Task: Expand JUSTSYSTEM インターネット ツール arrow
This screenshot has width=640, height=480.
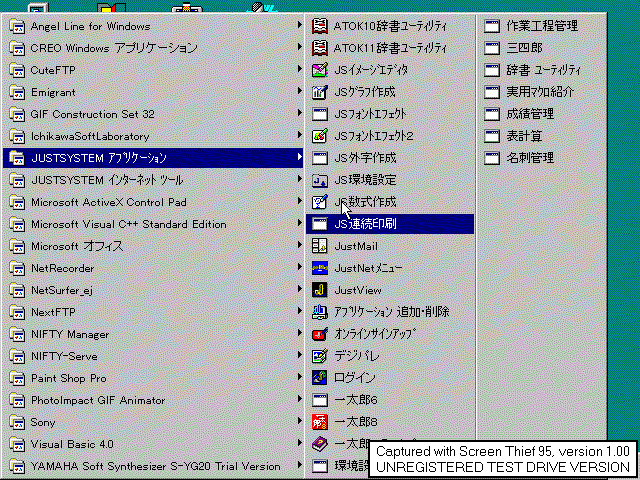Action: click(299, 179)
